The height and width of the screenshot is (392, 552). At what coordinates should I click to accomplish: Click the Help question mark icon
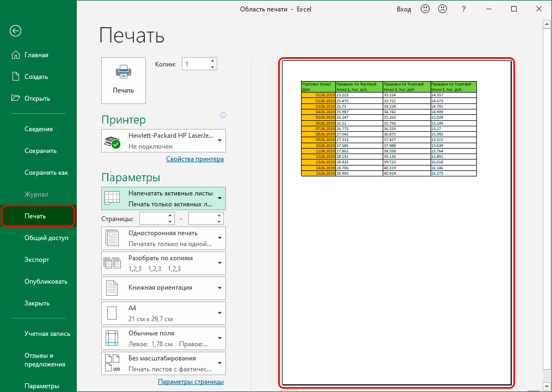pos(463,9)
